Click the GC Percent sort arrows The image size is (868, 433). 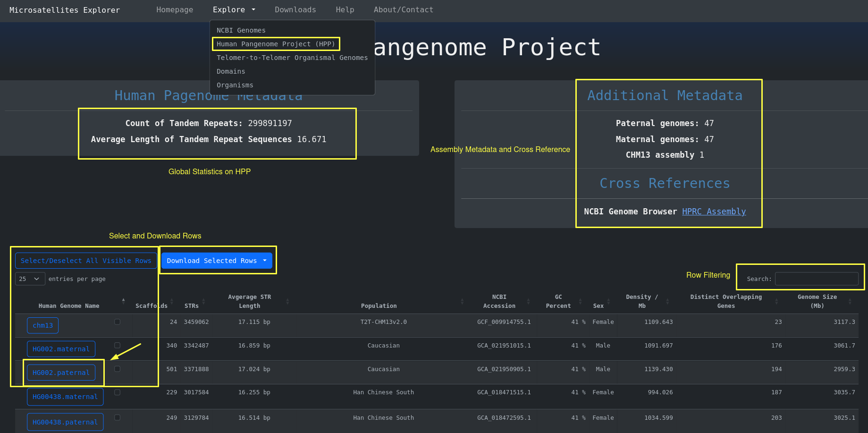pyautogui.click(x=580, y=301)
